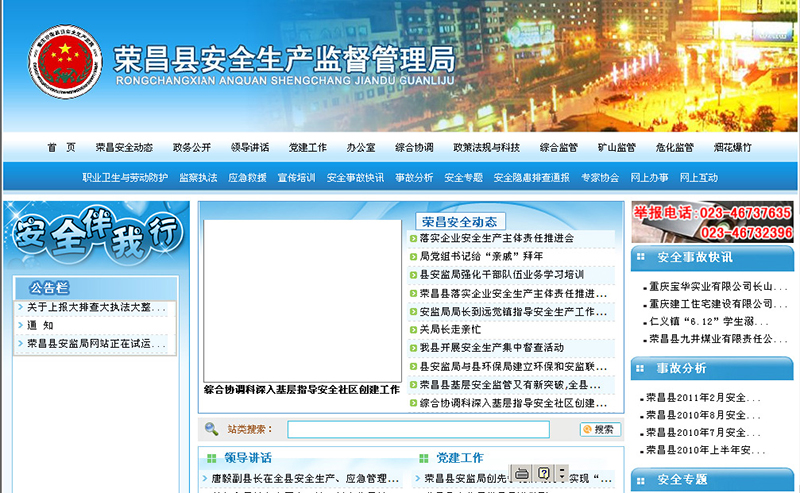
Task: Open 综合协调 menu item
Action: [x=414, y=147]
